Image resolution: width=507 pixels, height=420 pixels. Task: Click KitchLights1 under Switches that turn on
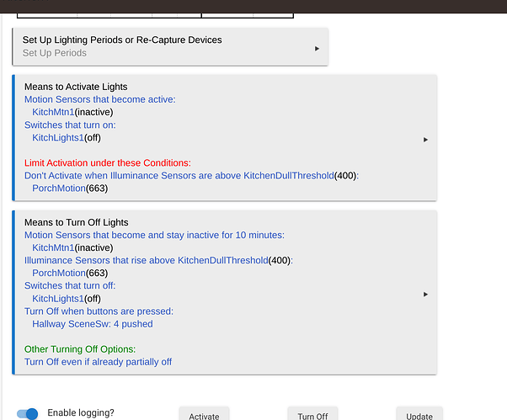tap(67, 138)
